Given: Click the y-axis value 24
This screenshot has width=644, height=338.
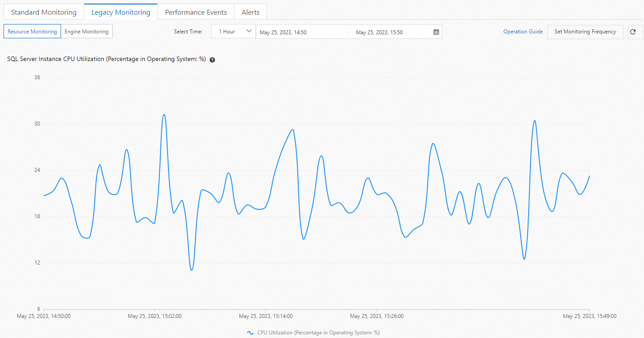Looking at the screenshot, I should tap(37, 170).
